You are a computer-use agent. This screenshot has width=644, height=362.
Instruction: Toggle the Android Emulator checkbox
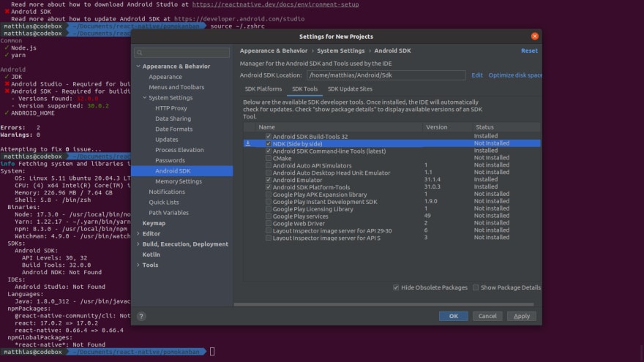268,180
